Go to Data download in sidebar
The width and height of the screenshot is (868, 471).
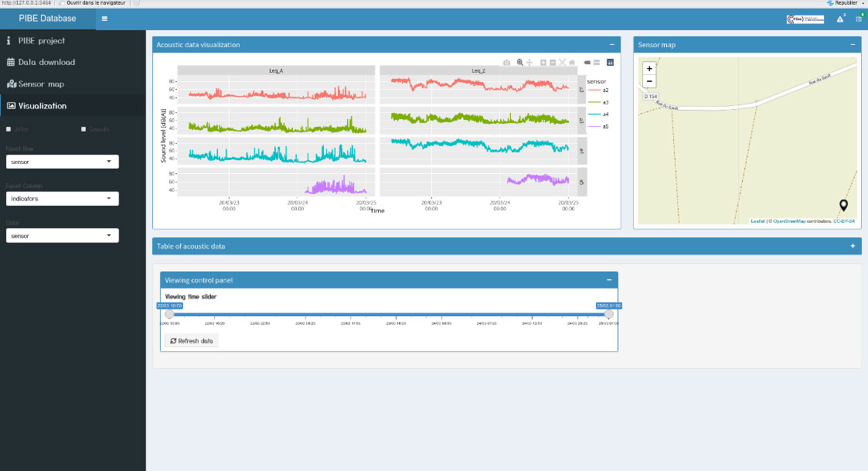click(x=46, y=62)
